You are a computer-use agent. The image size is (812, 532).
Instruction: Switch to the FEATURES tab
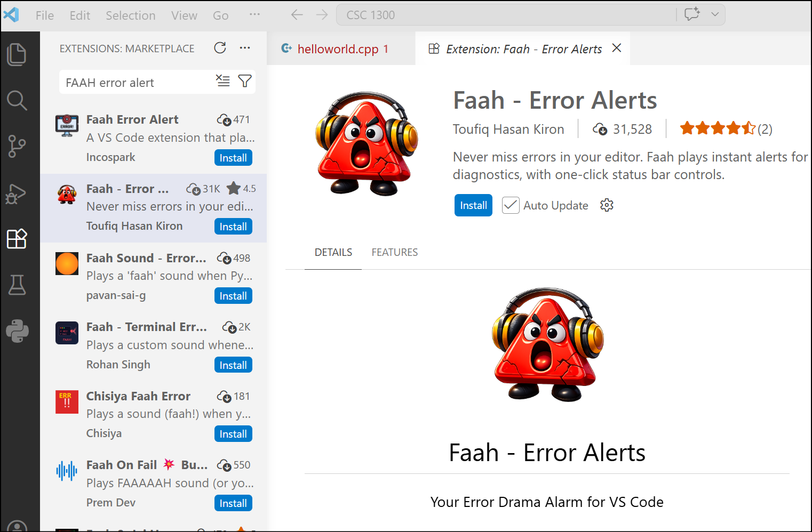(394, 252)
